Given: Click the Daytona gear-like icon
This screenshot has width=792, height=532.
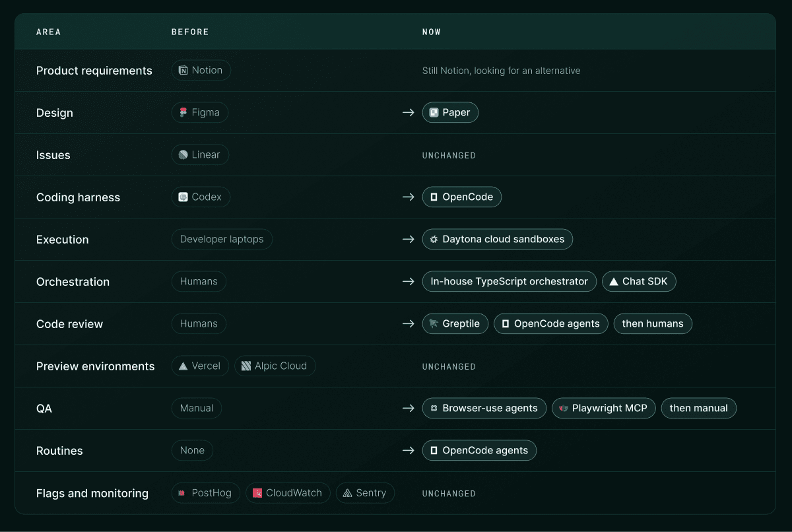Looking at the screenshot, I should click(x=434, y=240).
